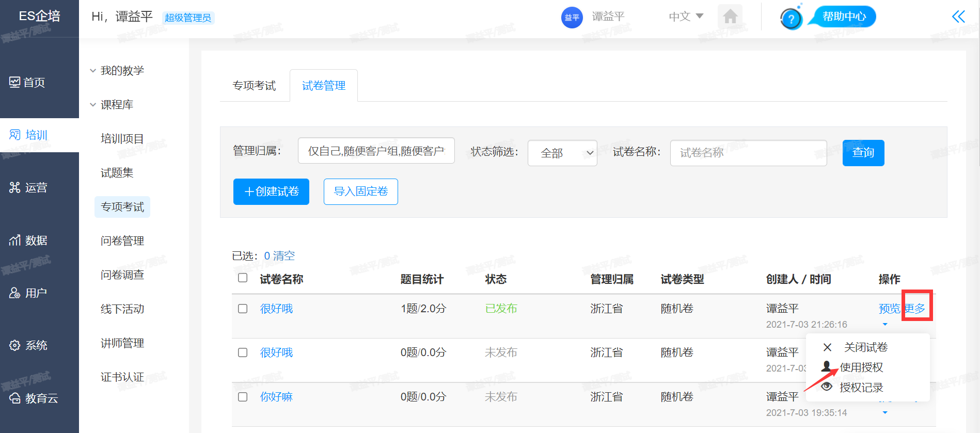Click the 导入固定卷 button

[x=361, y=191]
